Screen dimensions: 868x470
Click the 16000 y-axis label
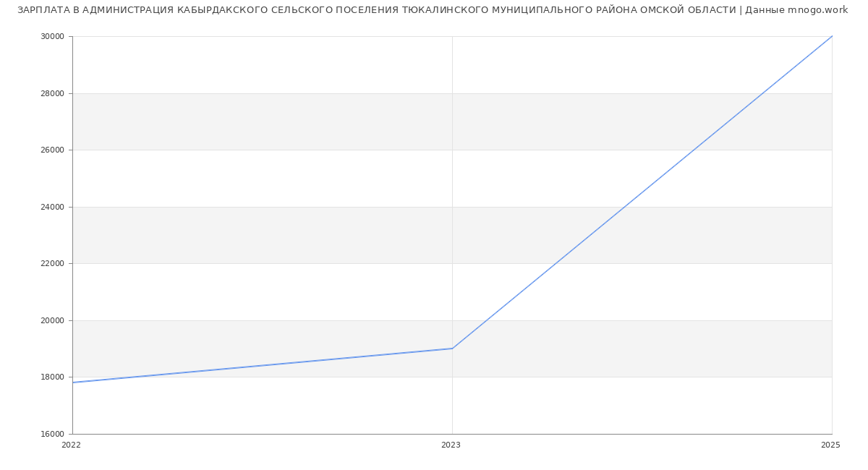(x=52, y=434)
